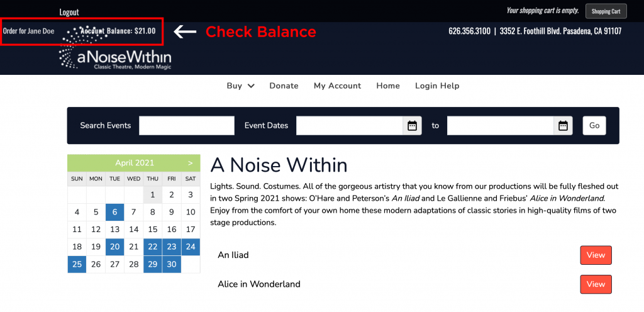Click the A Noise Within logo

pyautogui.click(x=115, y=59)
